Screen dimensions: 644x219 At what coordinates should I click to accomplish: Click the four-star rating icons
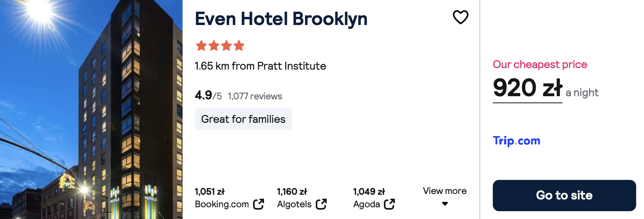click(220, 46)
